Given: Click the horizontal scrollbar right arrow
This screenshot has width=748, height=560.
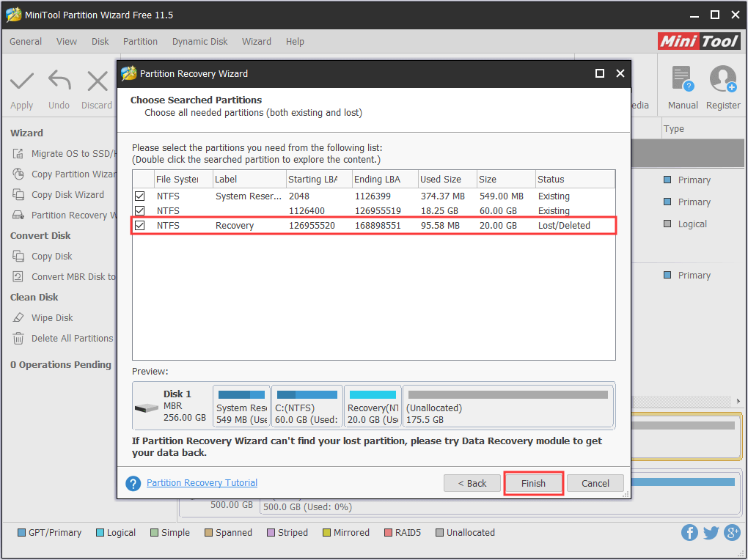Looking at the screenshot, I should pos(738,401).
